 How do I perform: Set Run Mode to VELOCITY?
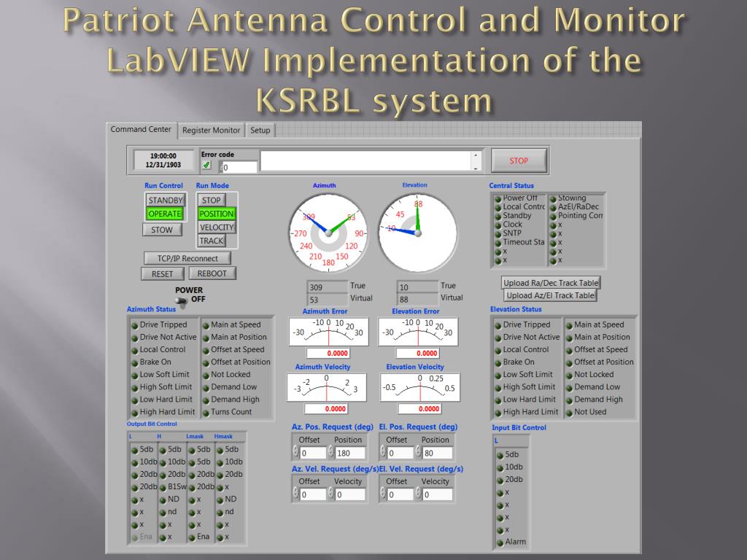[216, 227]
